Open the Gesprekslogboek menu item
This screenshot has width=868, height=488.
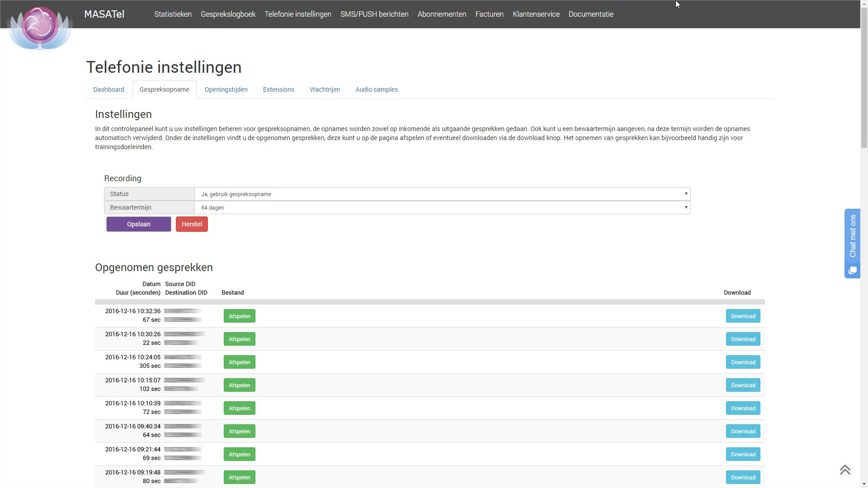point(228,14)
